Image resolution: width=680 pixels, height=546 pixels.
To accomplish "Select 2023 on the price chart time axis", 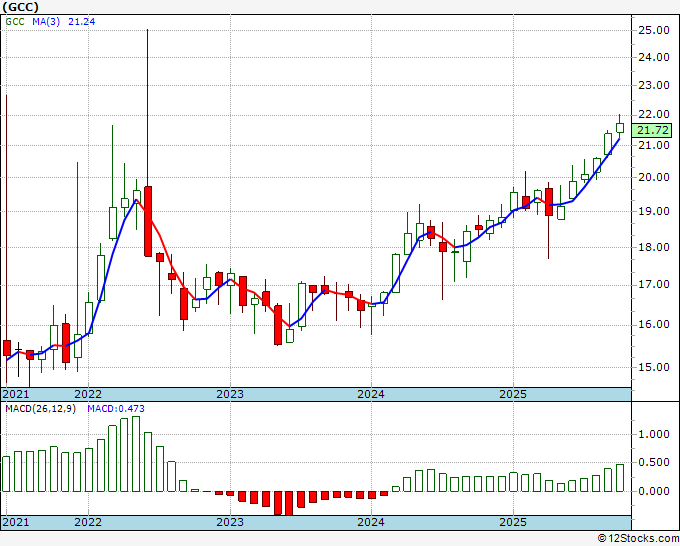I will [x=230, y=394].
